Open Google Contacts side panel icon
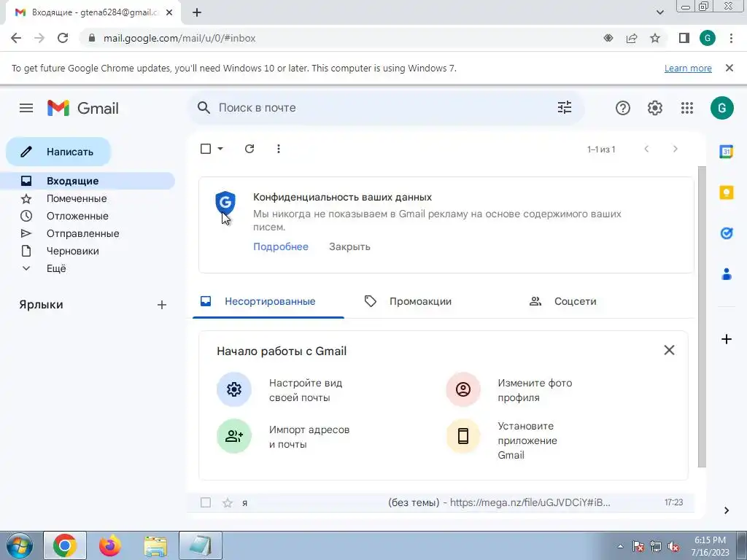 (726, 274)
